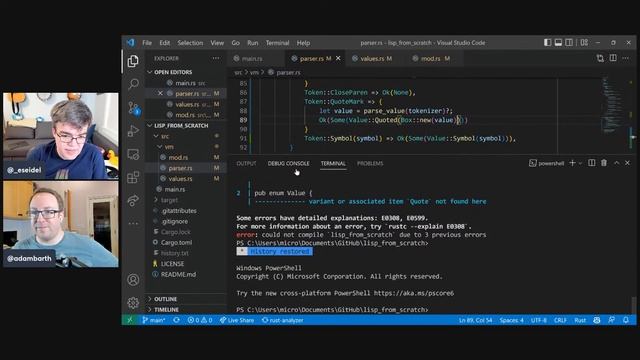
Task: Toggle primary side bar layout icon
Action: tap(547, 42)
